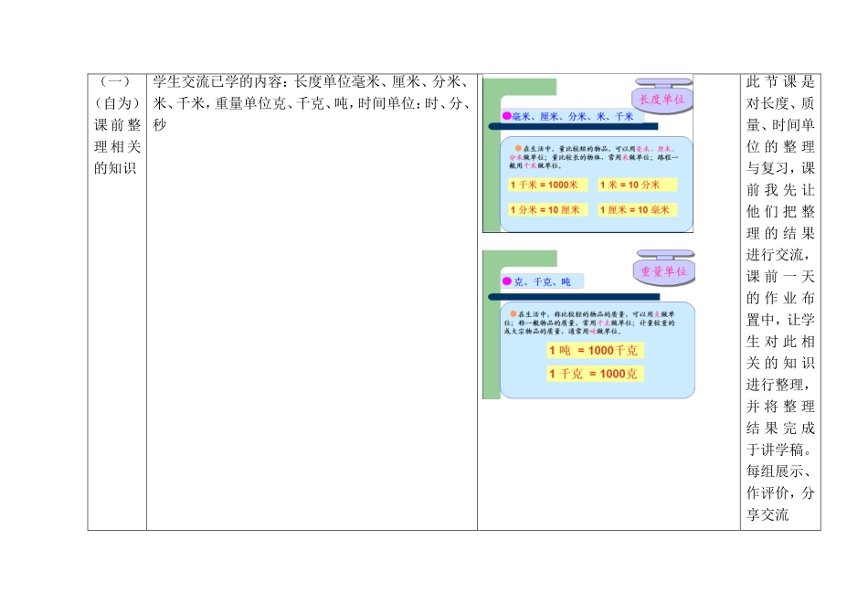Viewport: 868px width, 614px height.
Task: Click the heading '毫米、厘米、分米、米、千米'
Action: click(x=572, y=116)
